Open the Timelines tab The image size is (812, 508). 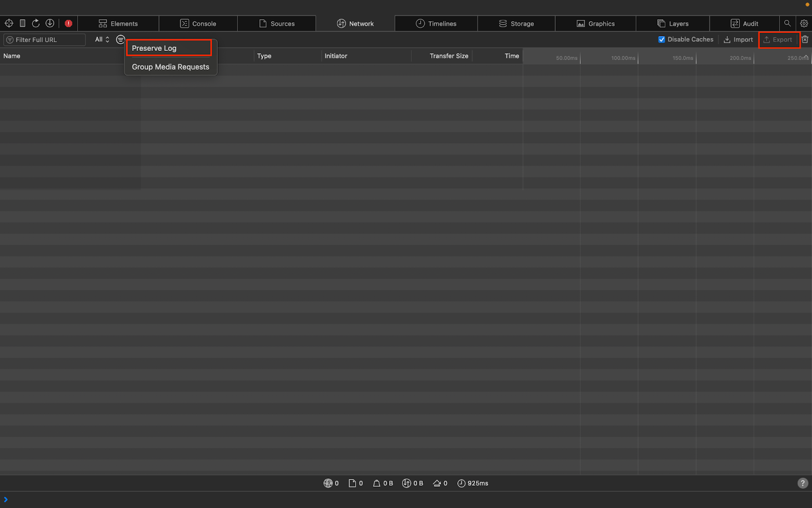pos(435,23)
